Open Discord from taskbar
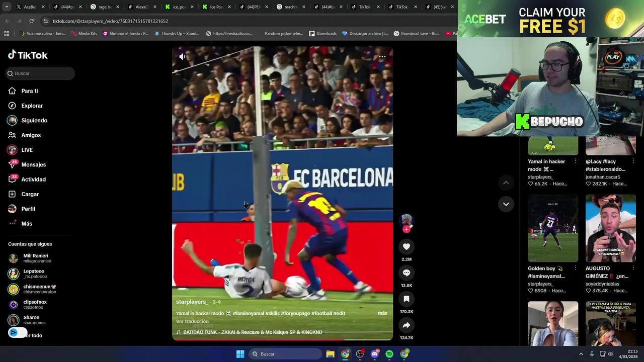 374,354
